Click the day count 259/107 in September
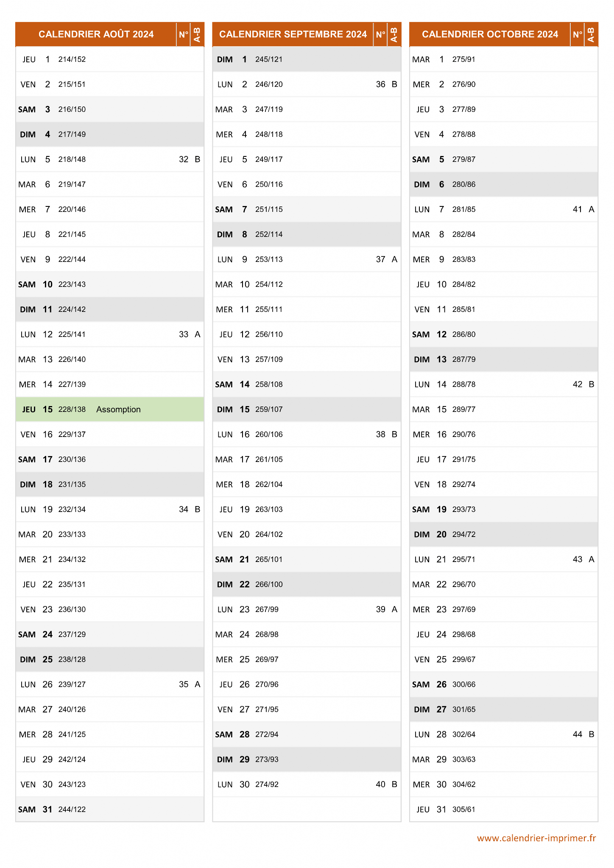This screenshot has width=614, height=868. pos(269,409)
